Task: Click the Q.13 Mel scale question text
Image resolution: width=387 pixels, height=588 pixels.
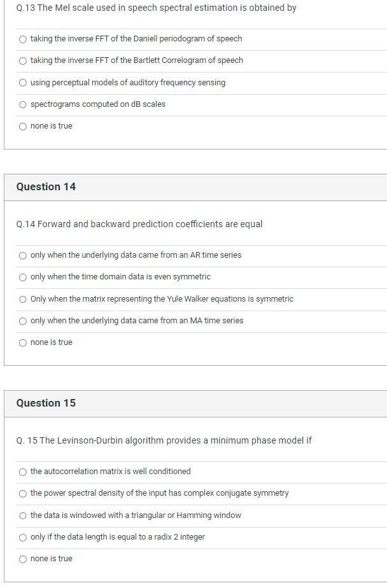Action: pyautogui.click(x=156, y=9)
